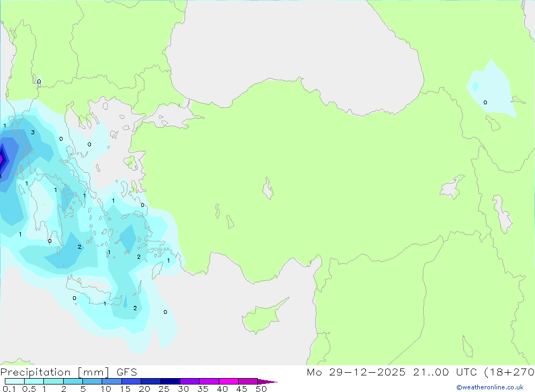Click the '50' legend scale label
Image resolution: width=535 pixels, height=392 pixels.
pyautogui.click(x=262, y=389)
